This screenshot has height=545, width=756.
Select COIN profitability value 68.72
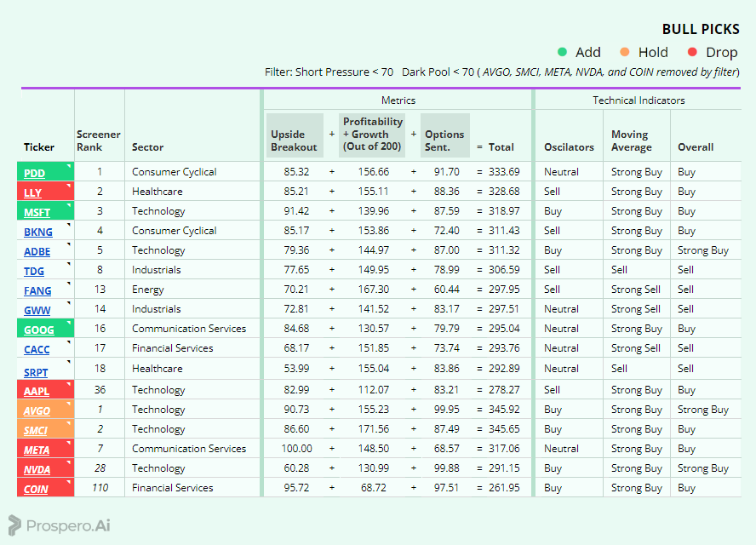point(373,488)
